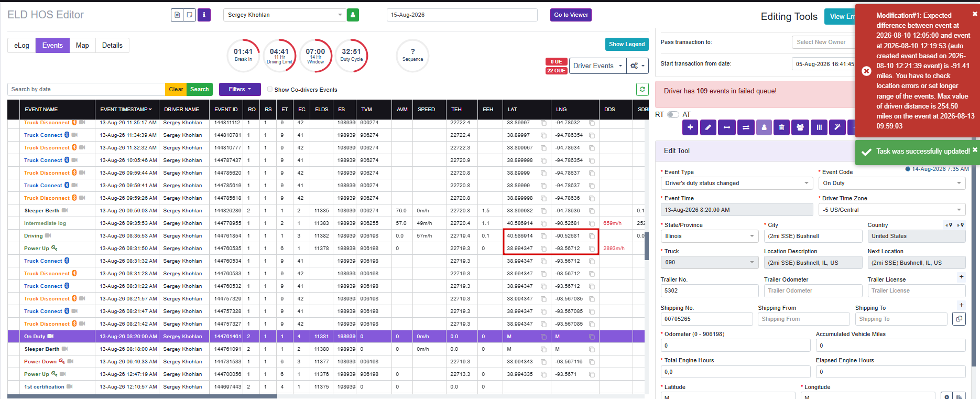Switch to the Map tab
This screenshot has height=399, width=980.
[82, 46]
